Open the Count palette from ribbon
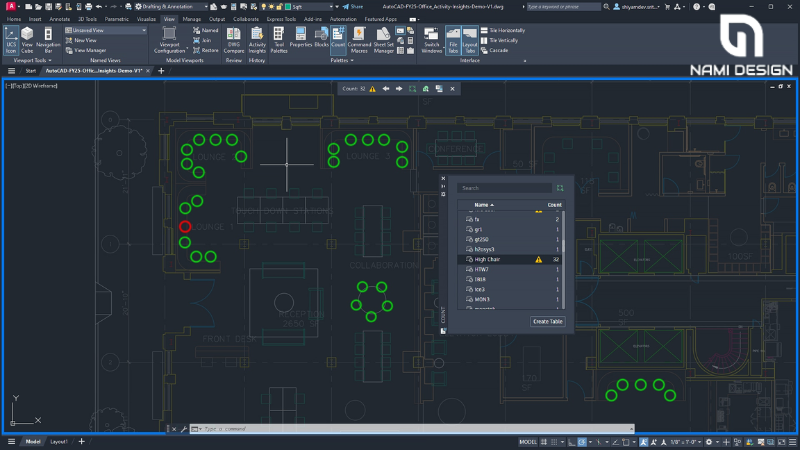The width and height of the screenshot is (800, 450). coord(338,38)
